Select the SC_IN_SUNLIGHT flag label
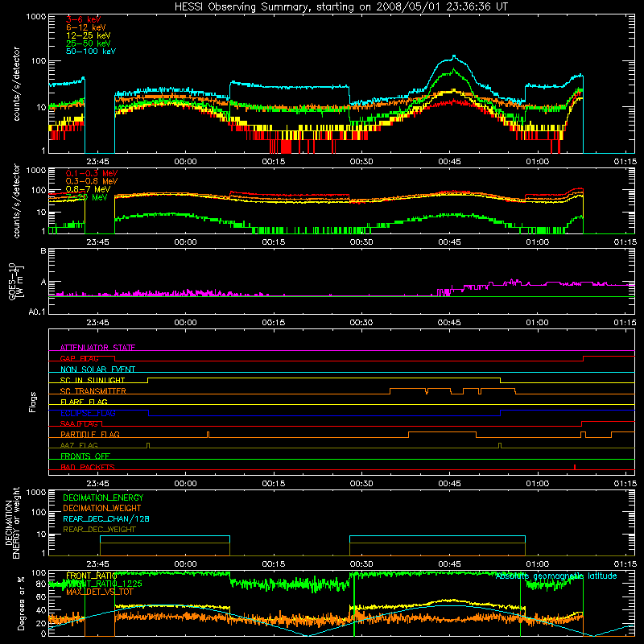 click(93, 380)
